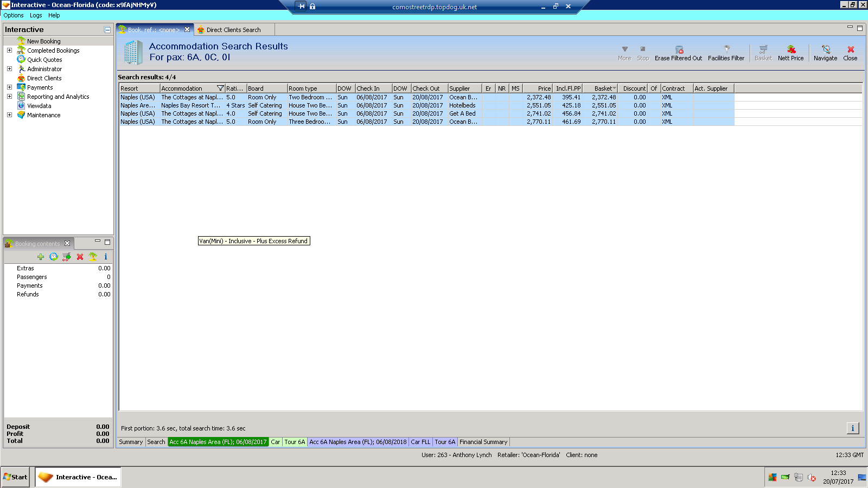This screenshot has width=868, height=488.
Task: Click the Basket cart toolbar icon
Action: click(763, 49)
